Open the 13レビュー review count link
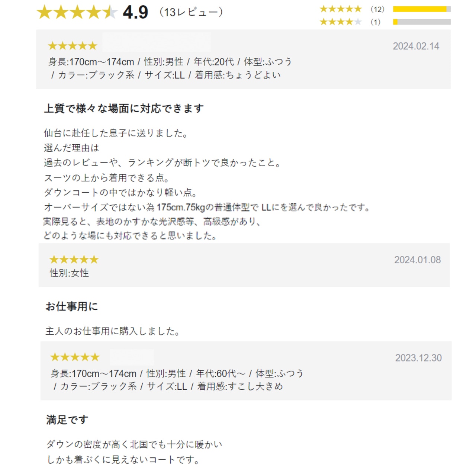Viewport: 476px width, 476px height. point(191,12)
